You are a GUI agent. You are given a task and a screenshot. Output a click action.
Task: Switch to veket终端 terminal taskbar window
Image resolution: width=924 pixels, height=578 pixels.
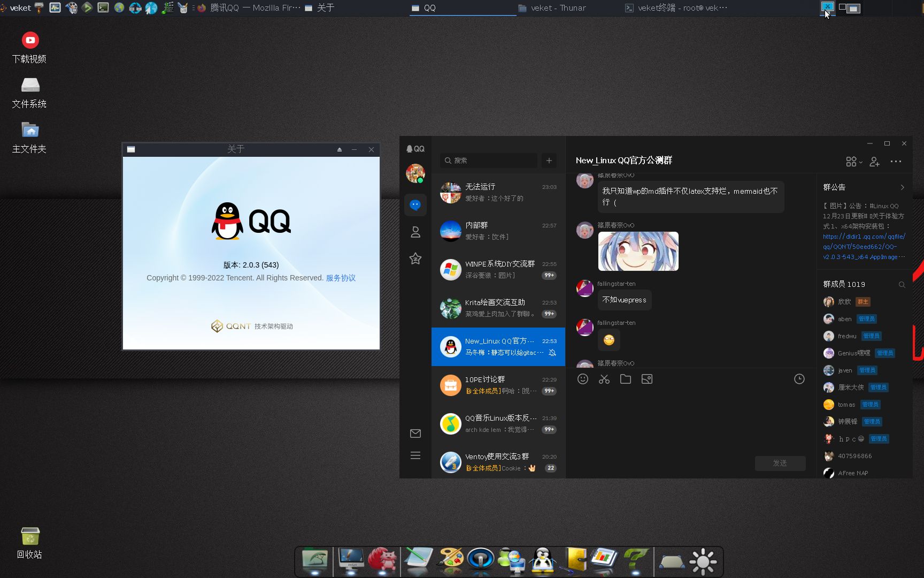coord(676,8)
